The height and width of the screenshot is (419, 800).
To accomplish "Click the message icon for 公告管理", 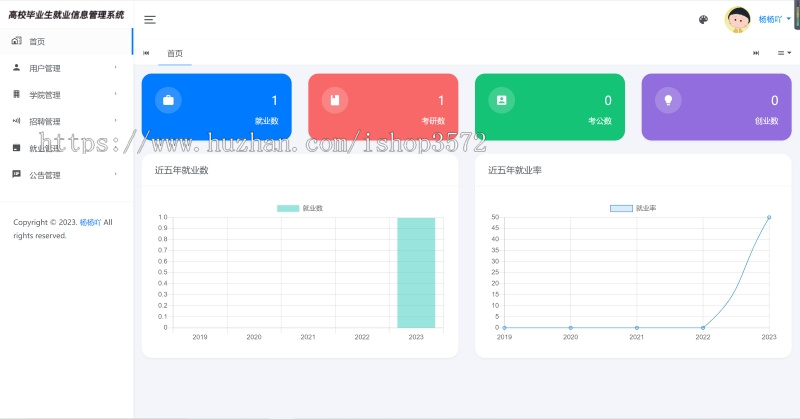I will [16, 174].
